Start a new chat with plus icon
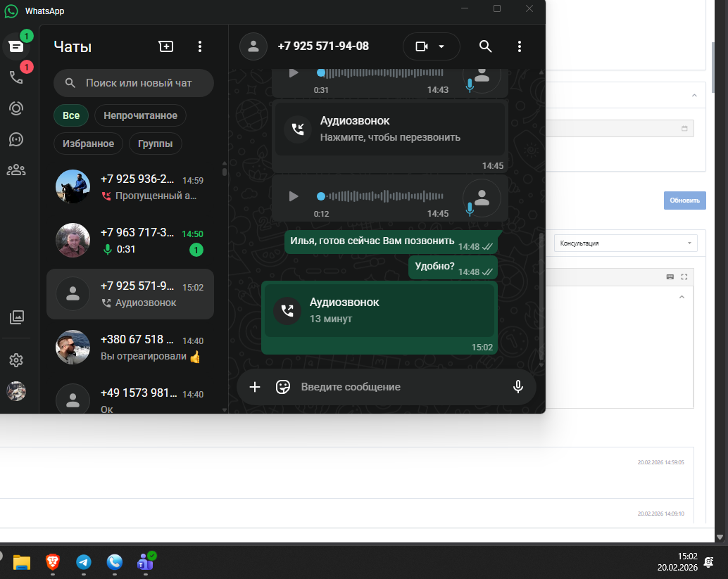 click(165, 46)
